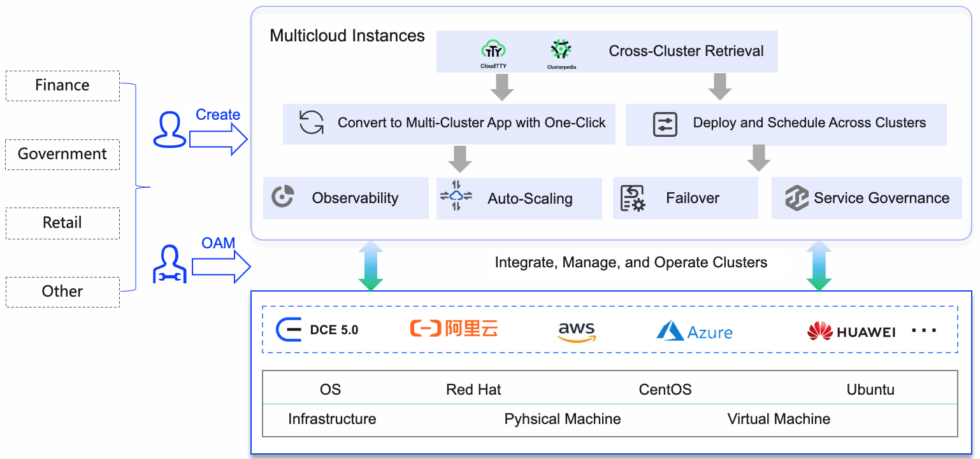Click the Azure logo
The height and width of the screenshot is (459, 980).
pos(694,330)
